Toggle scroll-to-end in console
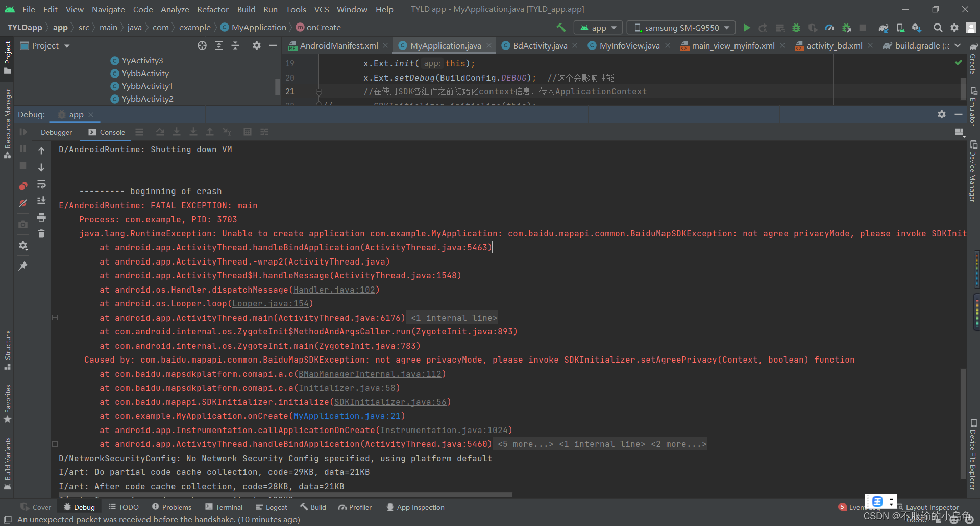 click(41, 200)
